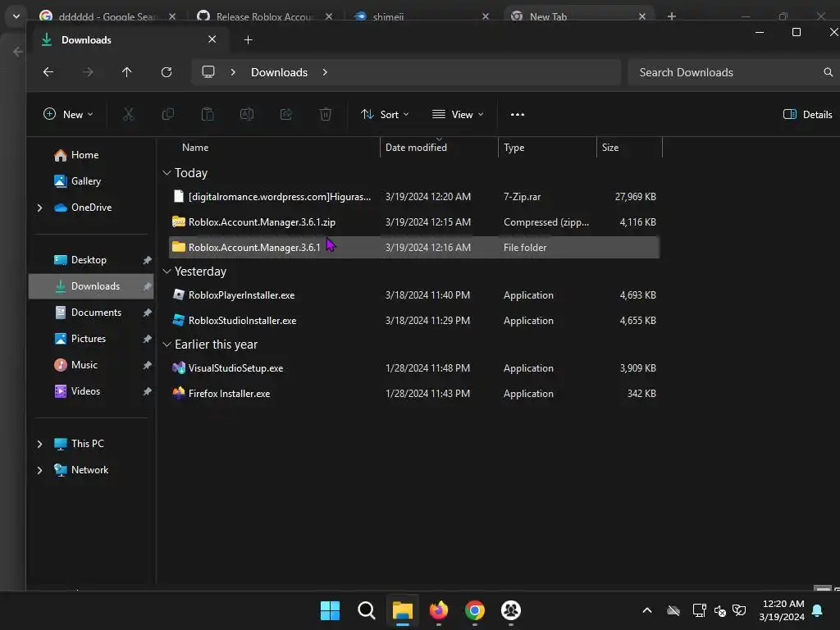Click the Copy icon in toolbar
The image size is (840, 630).
click(167, 114)
